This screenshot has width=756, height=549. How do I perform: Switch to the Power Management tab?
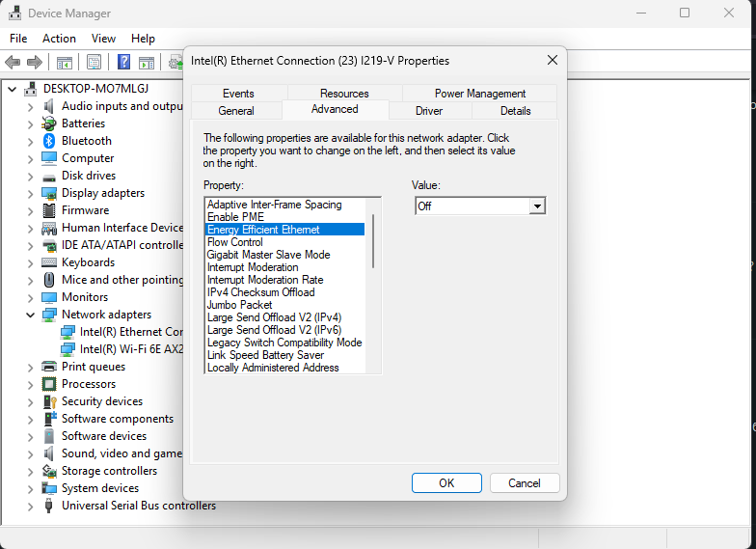[x=480, y=93]
